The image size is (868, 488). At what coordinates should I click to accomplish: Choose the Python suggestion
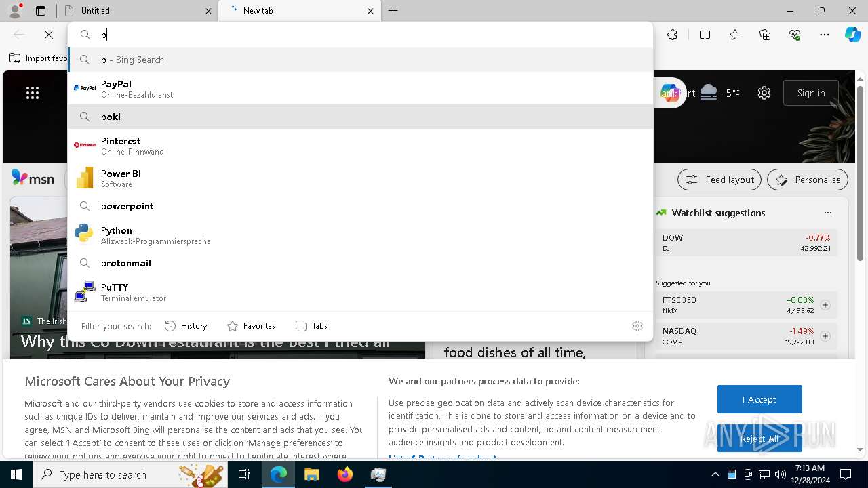click(x=361, y=235)
